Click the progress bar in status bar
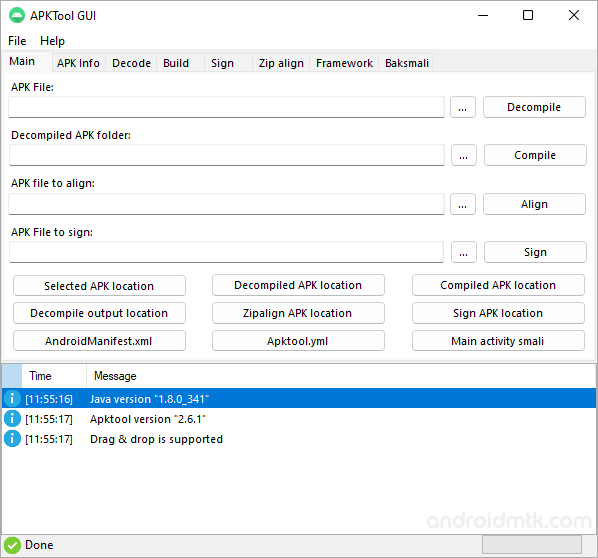The image size is (598, 558). pyautogui.click(x=532, y=545)
